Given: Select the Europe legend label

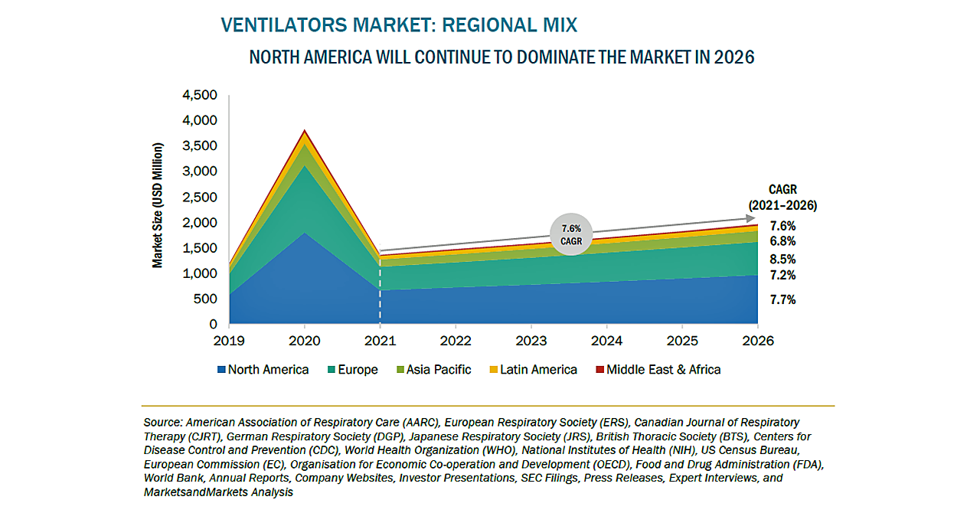Looking at the screenshot, I should pos(358,370).
